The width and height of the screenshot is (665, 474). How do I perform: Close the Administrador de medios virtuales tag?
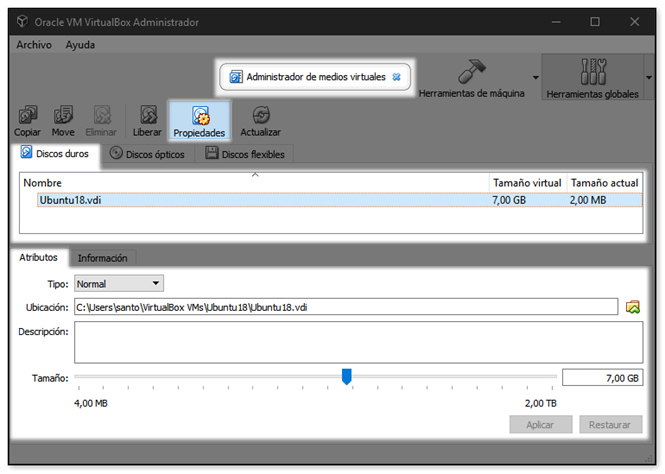pyautogui.click(x=396, y=77)
